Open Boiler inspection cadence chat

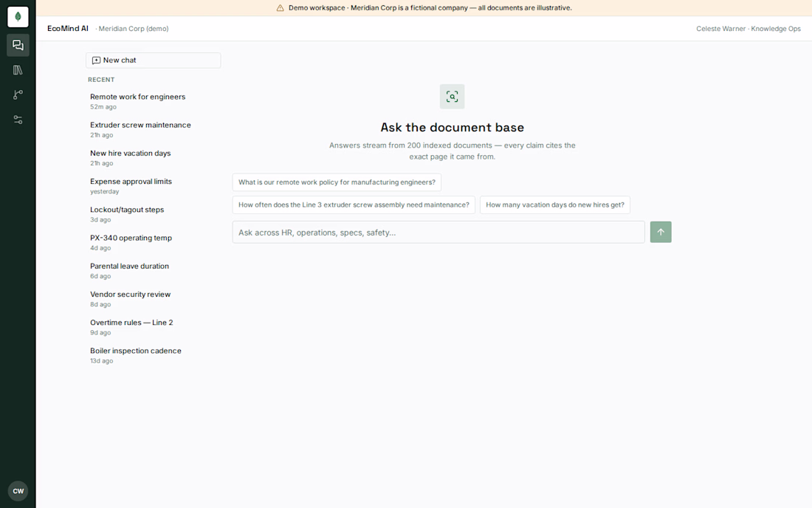pos(154,355)
